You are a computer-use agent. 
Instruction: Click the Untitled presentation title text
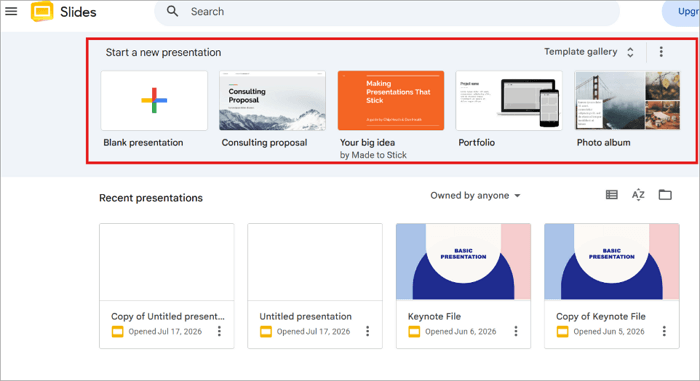pyautogui.click(x=305, y=316)
